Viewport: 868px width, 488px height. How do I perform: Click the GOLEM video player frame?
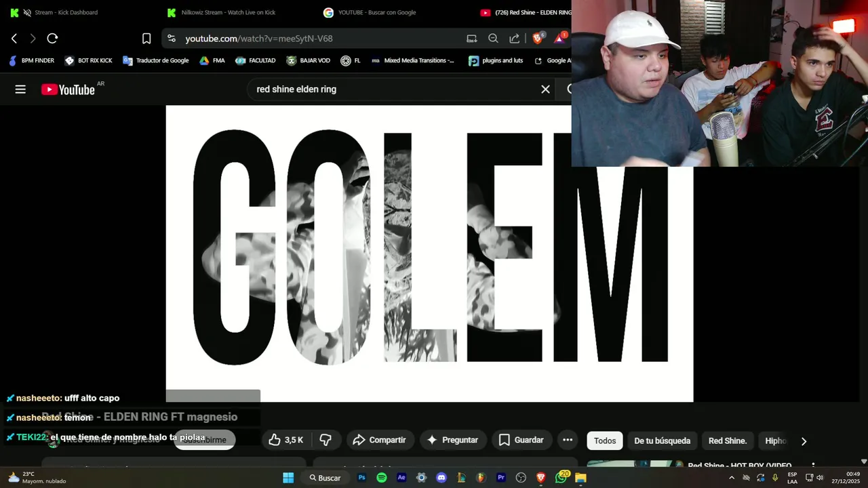click(429, 253)
